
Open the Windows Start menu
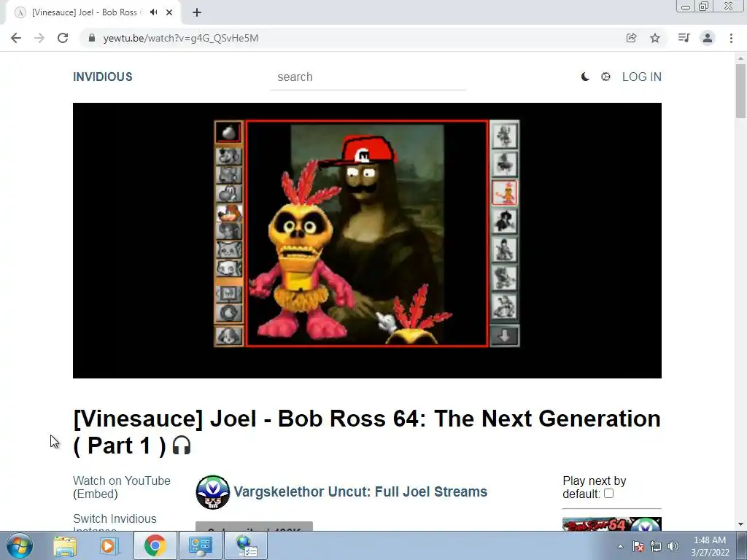pos(20,545)
